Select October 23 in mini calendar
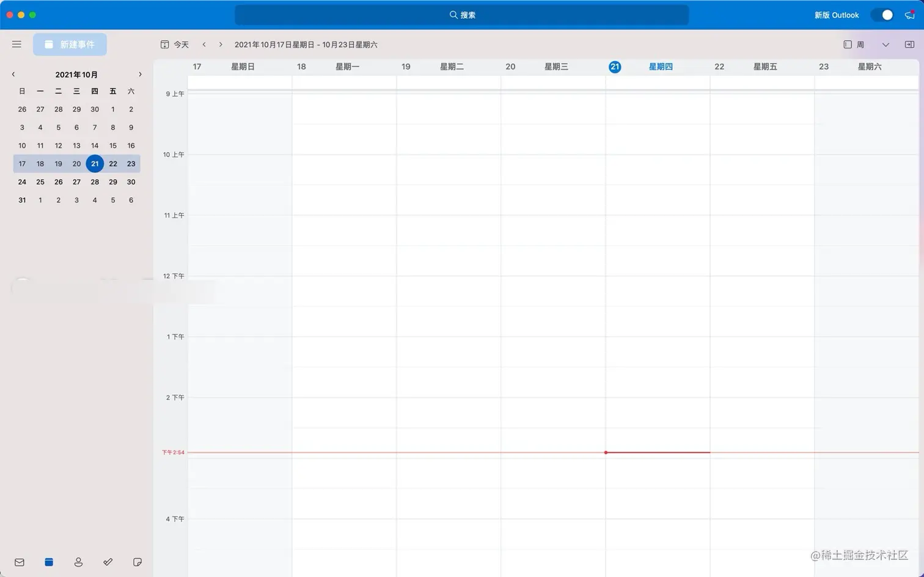The width and height of the screenshot is (924, 577). coord(131,164)
